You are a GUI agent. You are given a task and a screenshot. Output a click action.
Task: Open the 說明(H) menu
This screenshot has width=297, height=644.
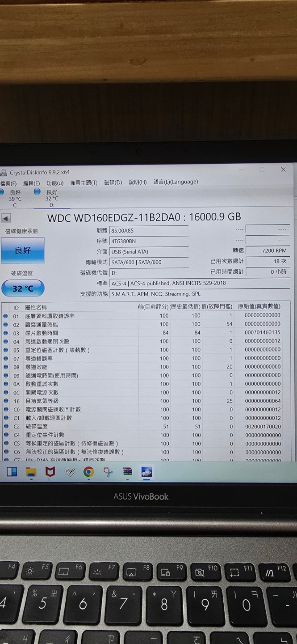point(138,182)
